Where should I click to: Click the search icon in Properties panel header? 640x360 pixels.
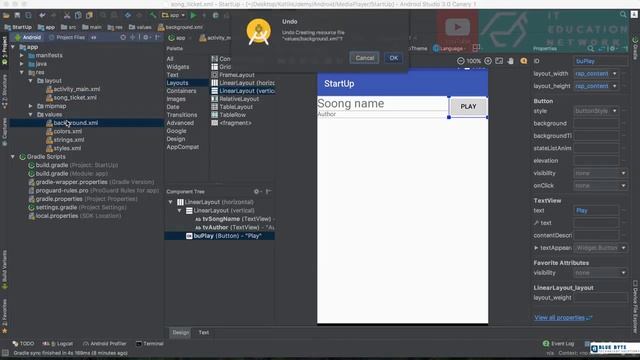point(590,49)
